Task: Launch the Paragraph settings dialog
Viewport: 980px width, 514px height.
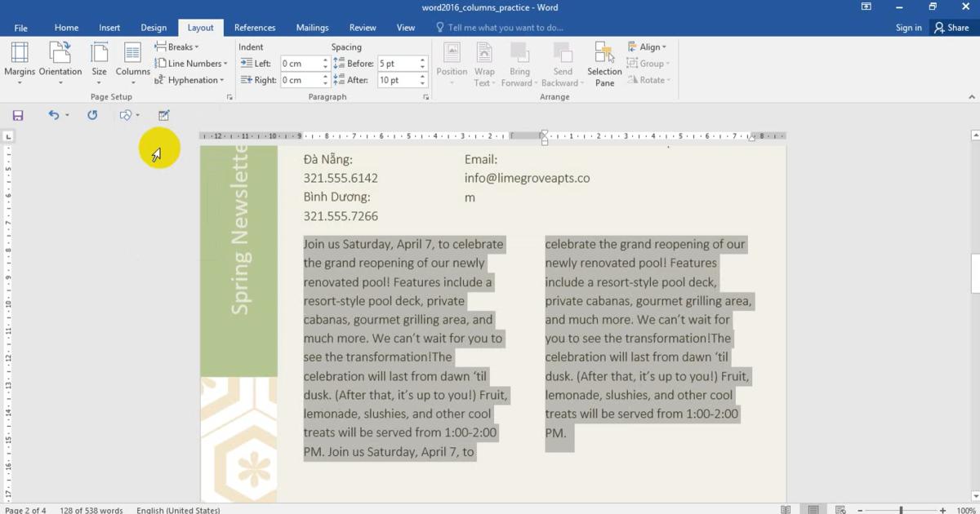Action: (426, 97)
